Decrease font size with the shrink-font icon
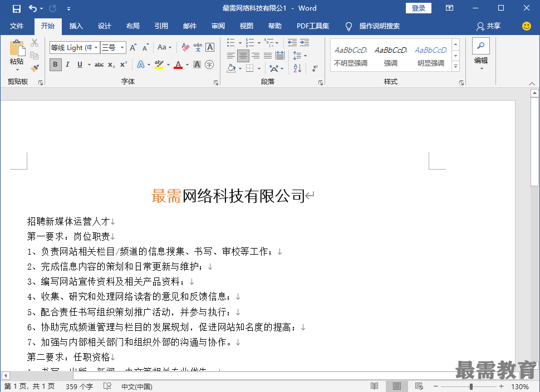Screen dimensions: 540x392 click(146, 47)
